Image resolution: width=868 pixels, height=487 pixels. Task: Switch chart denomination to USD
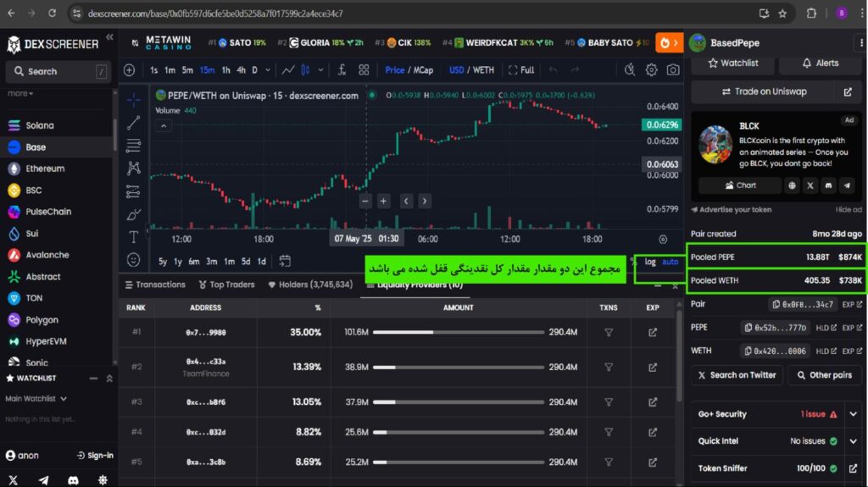point(457,69)
